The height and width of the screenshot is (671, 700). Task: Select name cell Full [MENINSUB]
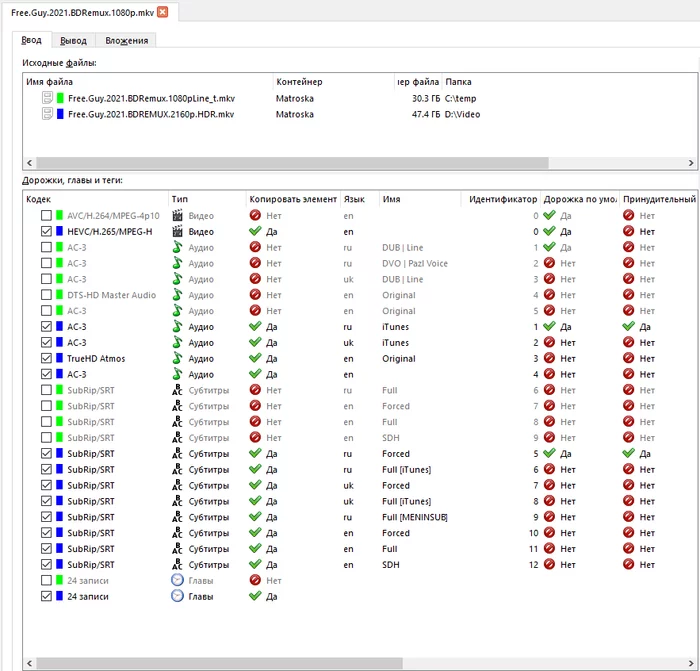[415, 517]
